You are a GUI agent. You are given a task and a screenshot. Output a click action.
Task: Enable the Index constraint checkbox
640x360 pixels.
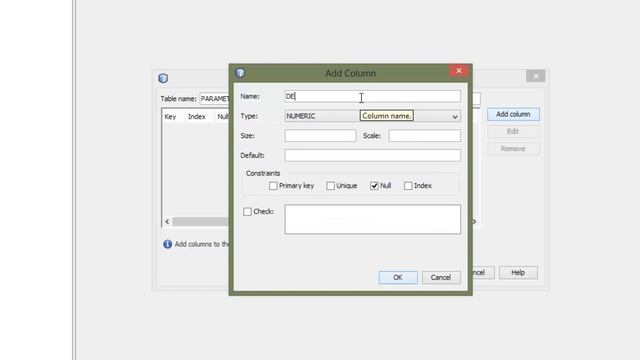click(x=408, y=186)
